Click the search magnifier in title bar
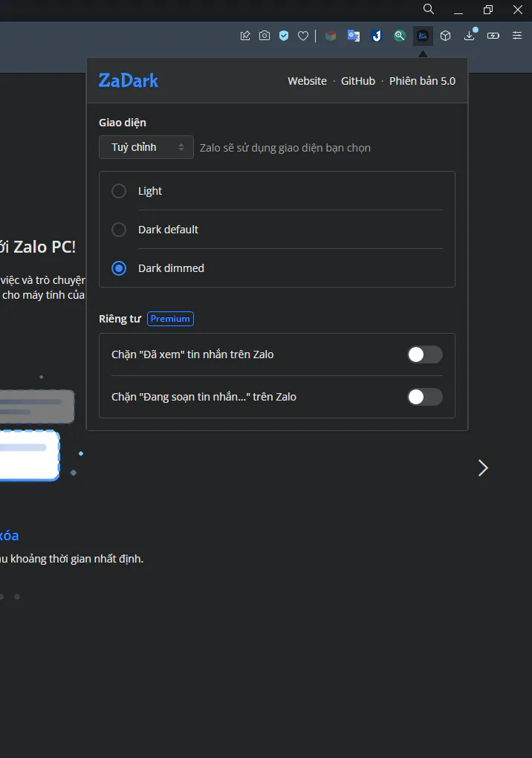Image resolution: width=532 pixels, height=758 pixels. 429,9
